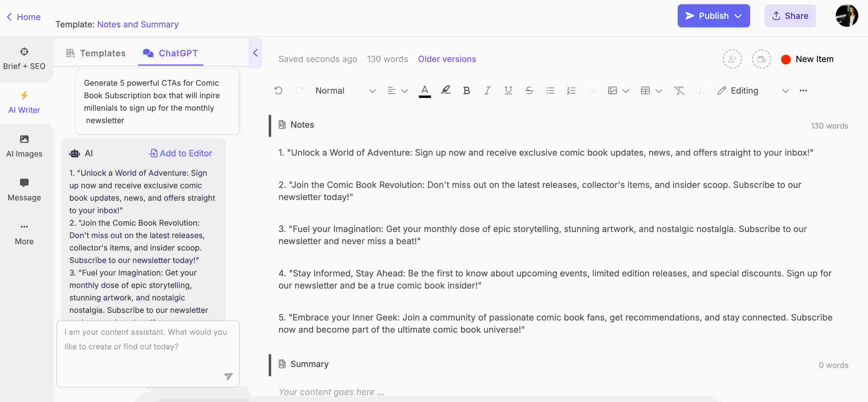868x402 pixels.
Task: Click the insert image icon
Action: [612, 90]
